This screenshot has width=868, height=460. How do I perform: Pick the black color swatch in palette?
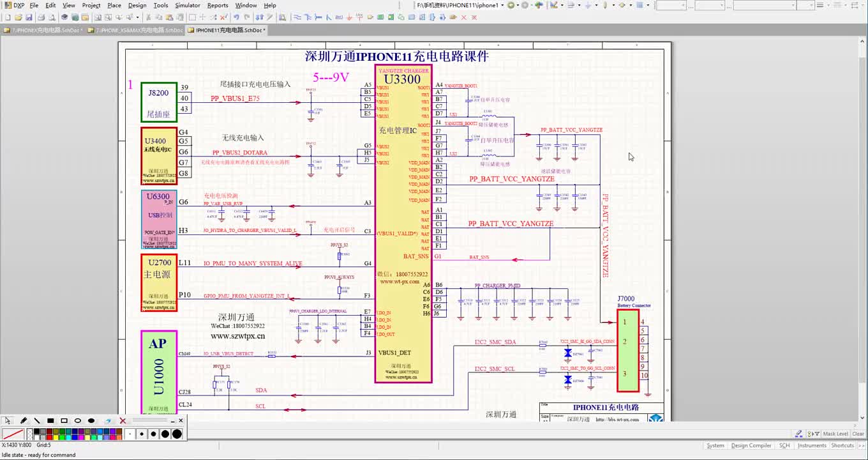point(37,431)
